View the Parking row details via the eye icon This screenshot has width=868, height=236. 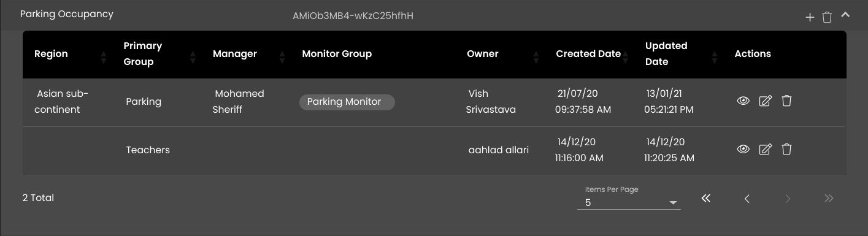743,101
